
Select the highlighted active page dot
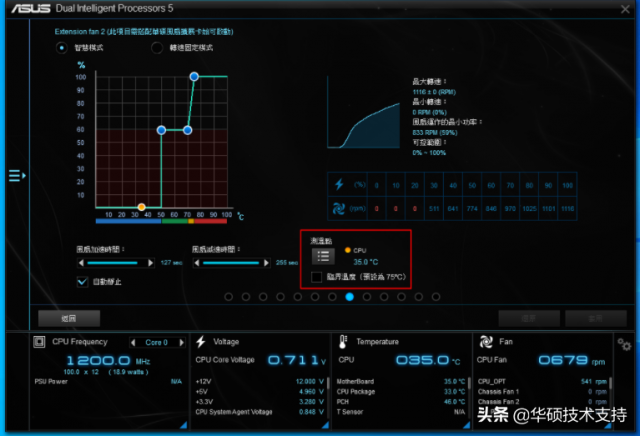(349, 297)
